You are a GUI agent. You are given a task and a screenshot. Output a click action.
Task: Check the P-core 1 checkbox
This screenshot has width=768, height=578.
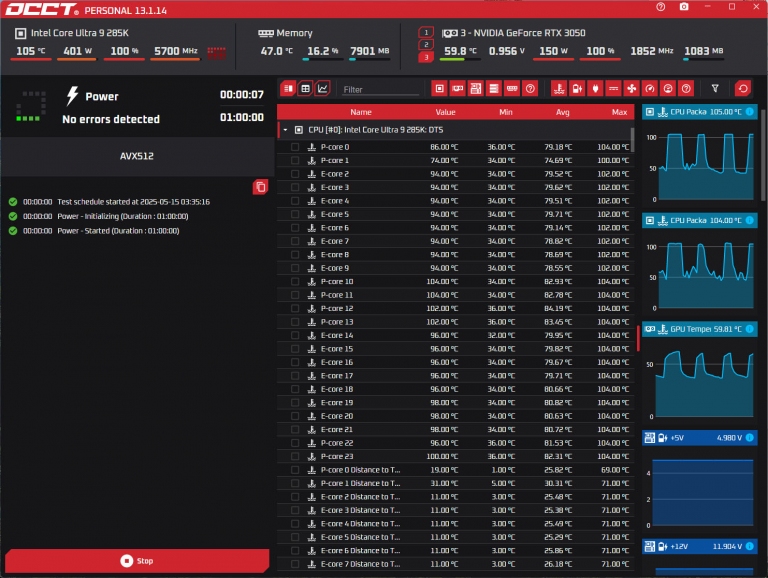295,160
